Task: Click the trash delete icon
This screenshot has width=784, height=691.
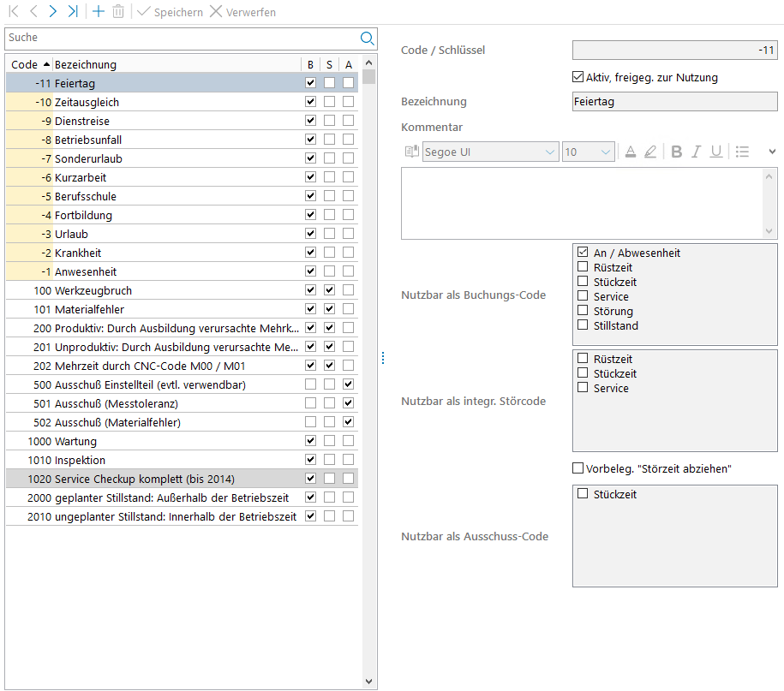Action: (x=118, y=12)
